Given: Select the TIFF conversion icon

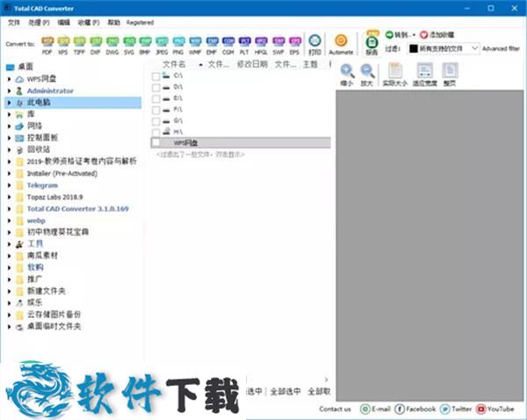Looking at the screenshot, I should 79,45.
